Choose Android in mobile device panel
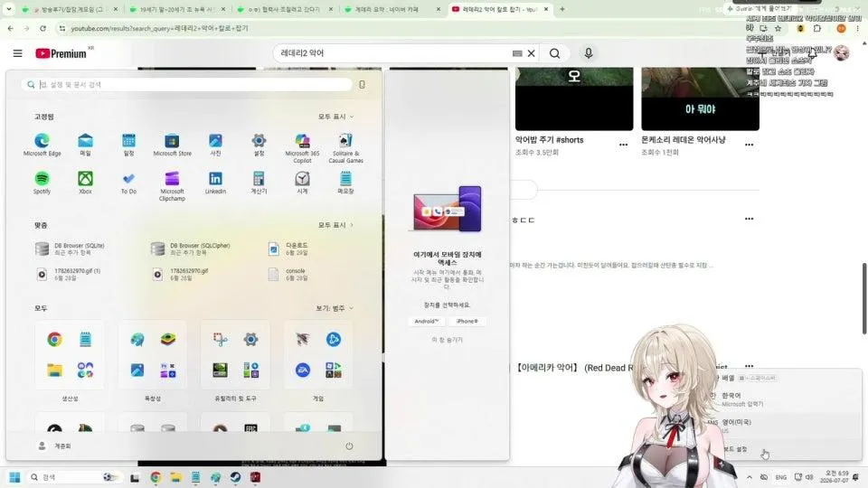 coord(426,322)
